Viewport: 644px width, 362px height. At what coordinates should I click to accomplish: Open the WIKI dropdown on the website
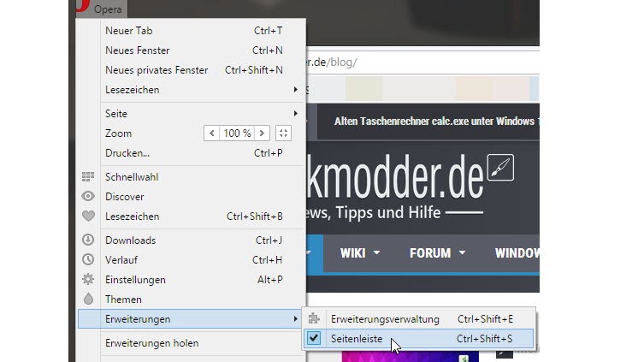tap(360, 253)
